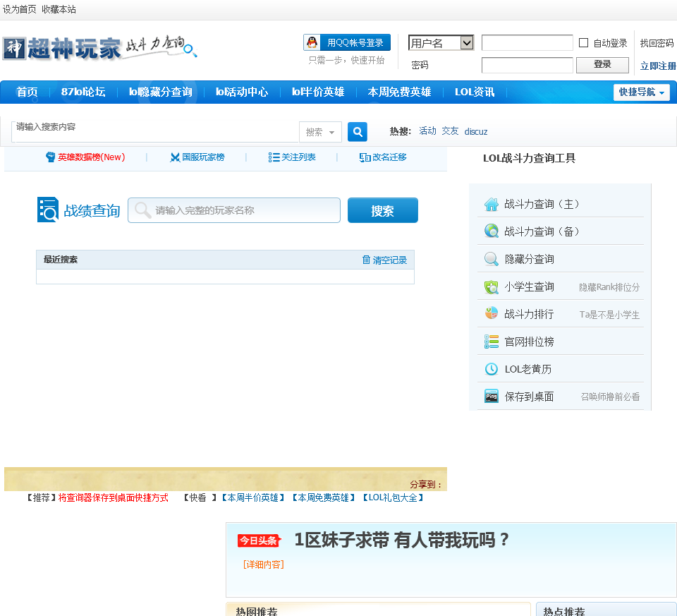The width and height of the screenshot is (677, 616).
Task: Click the globe icon for 战斗力查询（备）
Action: (x=492, y=231)
